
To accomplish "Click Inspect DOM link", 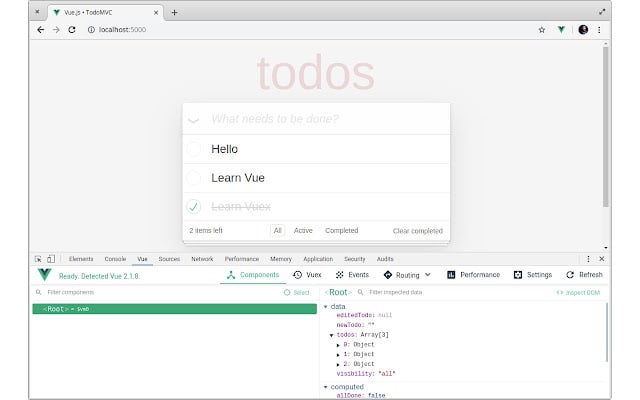I will (x=578, y=292).
